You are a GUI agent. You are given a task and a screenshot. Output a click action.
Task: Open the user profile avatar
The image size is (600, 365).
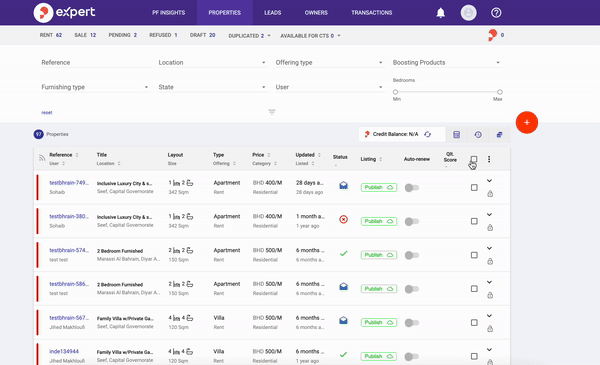pos(468,13)
